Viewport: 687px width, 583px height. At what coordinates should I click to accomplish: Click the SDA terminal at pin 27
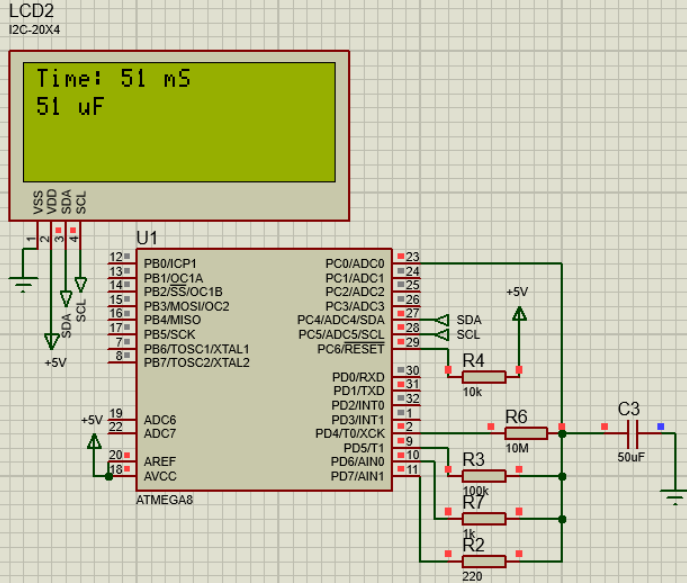pyautogui.click(x=442, y=320)
